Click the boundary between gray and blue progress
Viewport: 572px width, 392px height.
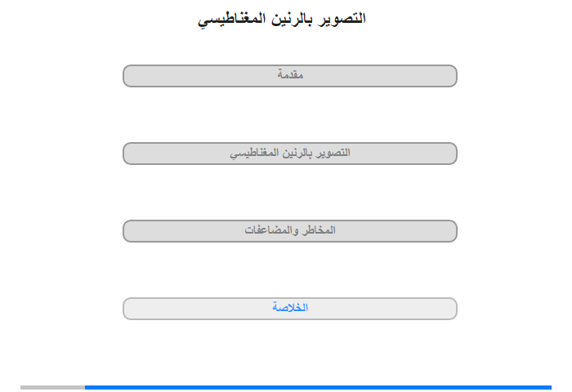(85, 387)
